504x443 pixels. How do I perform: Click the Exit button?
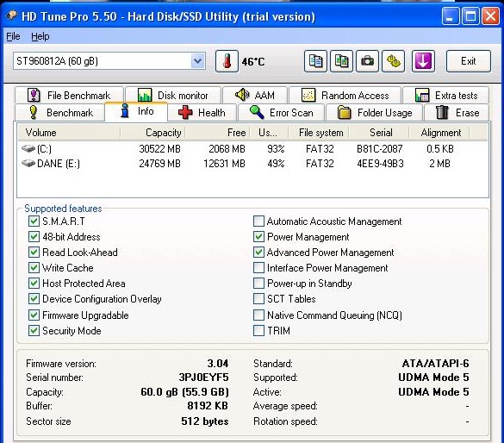[469, 61]
